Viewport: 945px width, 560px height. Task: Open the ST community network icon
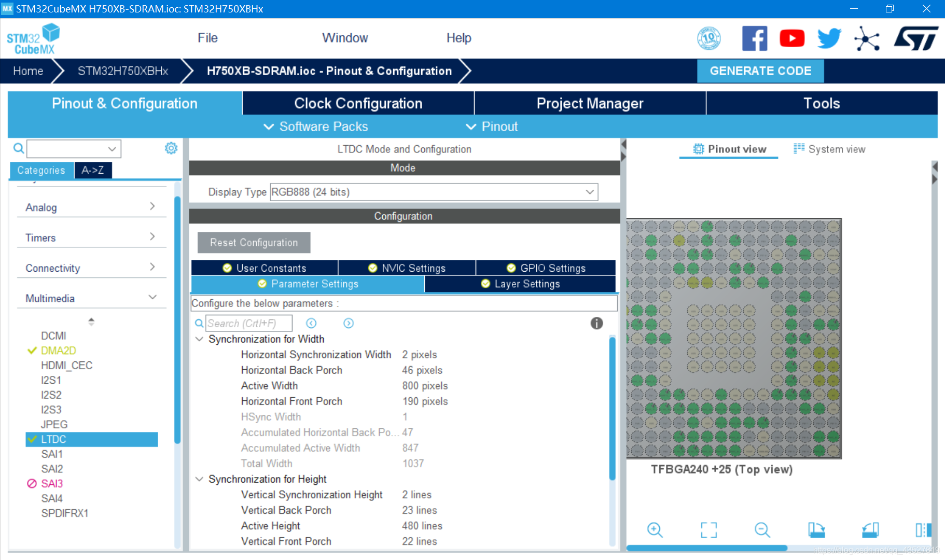point(867,38)
